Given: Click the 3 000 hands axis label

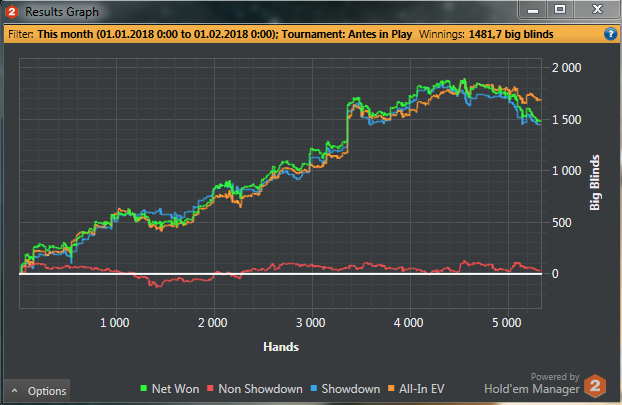Looking at the screenshot, I should coord(311,322).
